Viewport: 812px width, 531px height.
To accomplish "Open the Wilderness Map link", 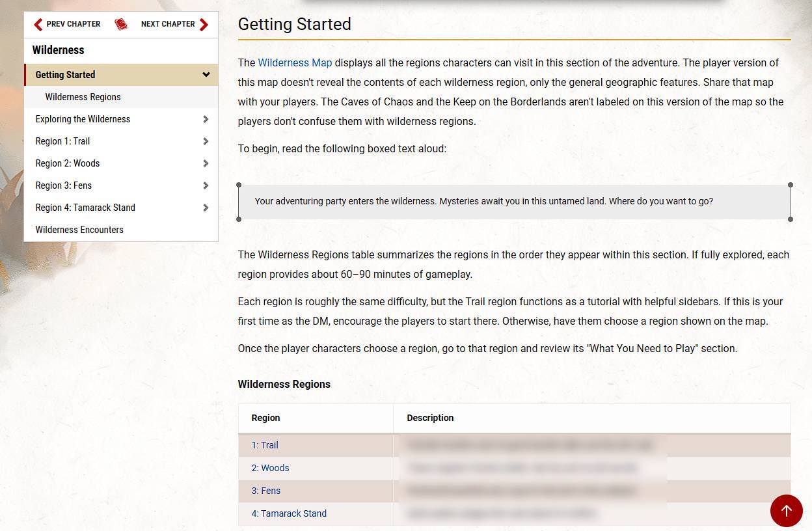I will (x=295, y=63).
